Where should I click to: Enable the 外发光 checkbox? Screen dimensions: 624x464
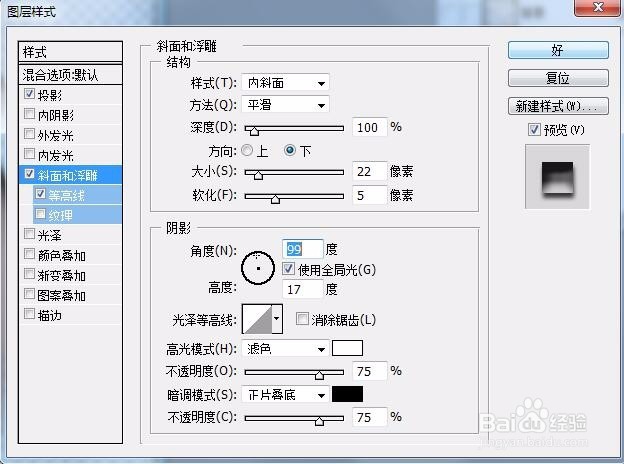tap(29, 134)
